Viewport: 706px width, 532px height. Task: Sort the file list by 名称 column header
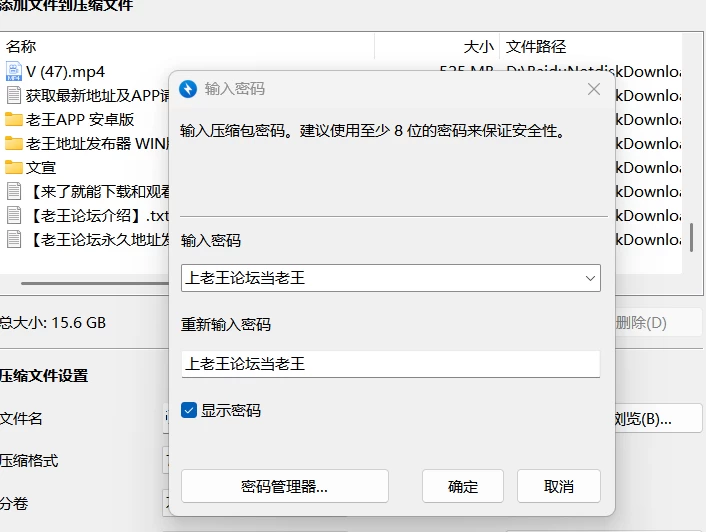tap(21, 46)
